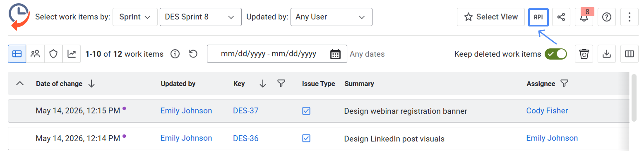
Task: Click the download export icon
Action: tap(607, 54)
